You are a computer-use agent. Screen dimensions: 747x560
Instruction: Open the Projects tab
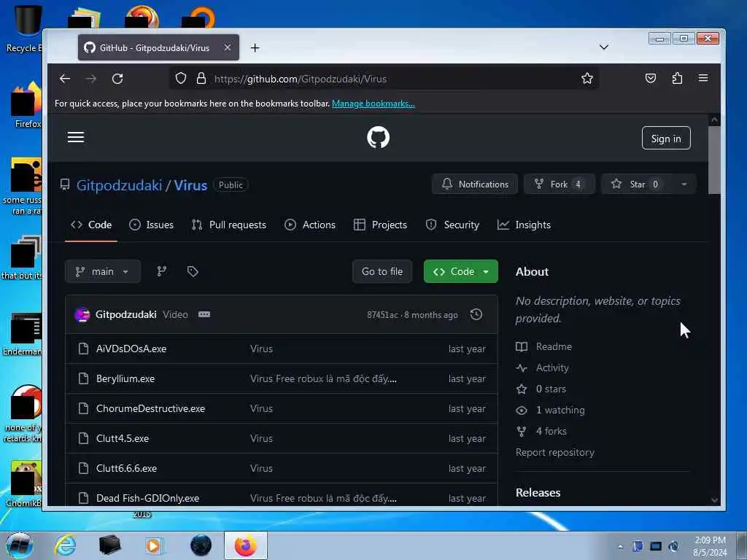(380, 225)
